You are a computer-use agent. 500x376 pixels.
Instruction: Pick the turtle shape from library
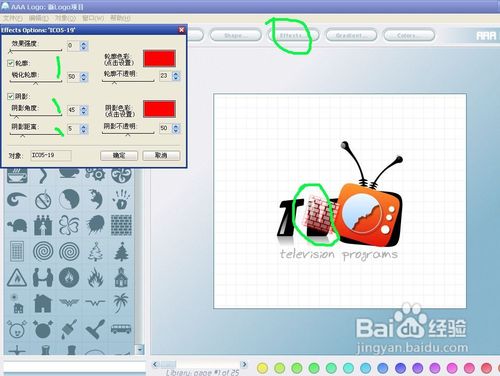coord(17,225)
